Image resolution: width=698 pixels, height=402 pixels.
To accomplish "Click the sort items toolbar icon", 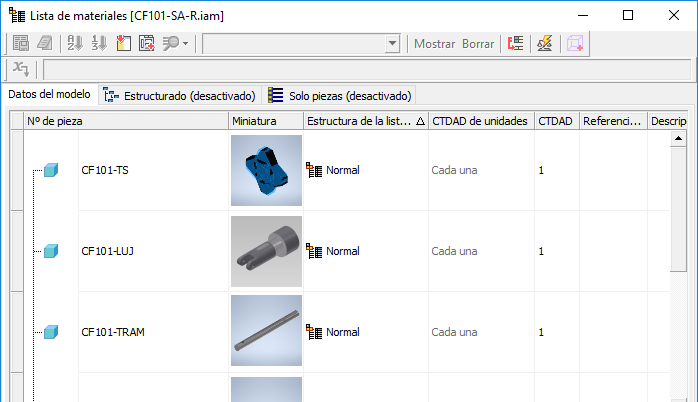I will click(75, 44).
